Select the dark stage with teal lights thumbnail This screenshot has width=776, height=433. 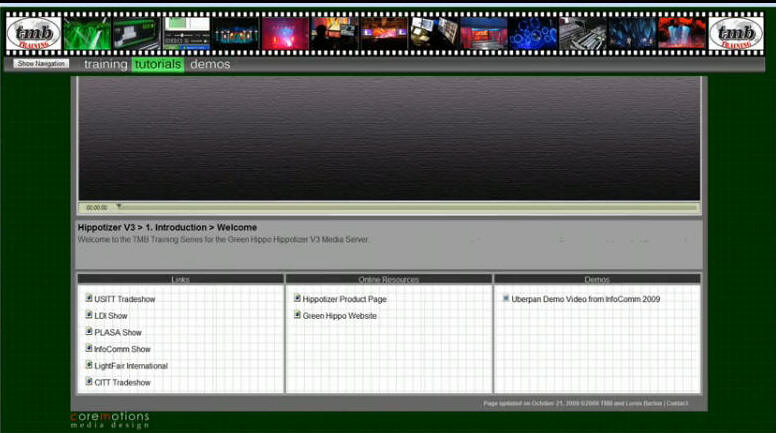click(236, 34)
